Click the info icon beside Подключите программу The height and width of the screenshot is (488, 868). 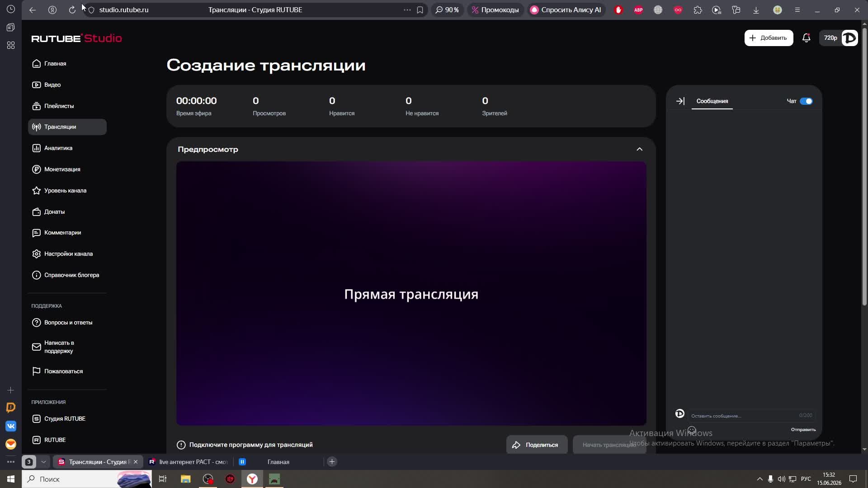181,445
